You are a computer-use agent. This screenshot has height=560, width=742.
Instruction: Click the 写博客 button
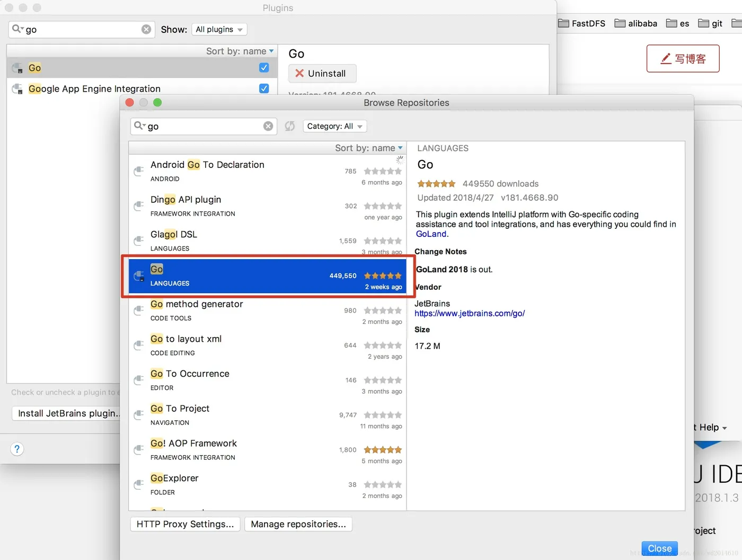pyautogui.click(x=683, y=59)
